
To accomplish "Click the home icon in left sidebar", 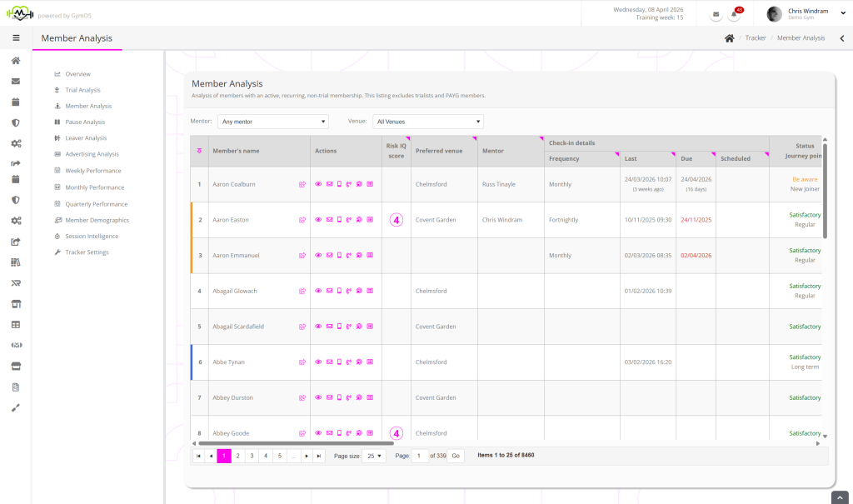I will pos(16,61).
